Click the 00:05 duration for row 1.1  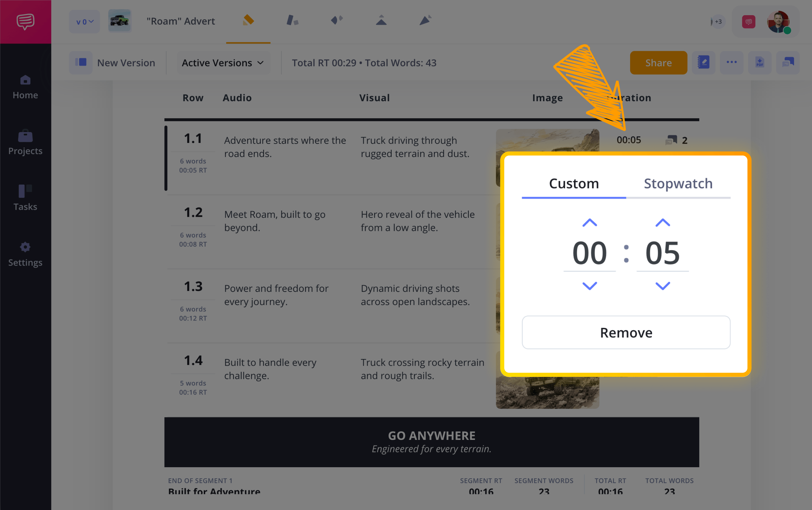(629, 140)
